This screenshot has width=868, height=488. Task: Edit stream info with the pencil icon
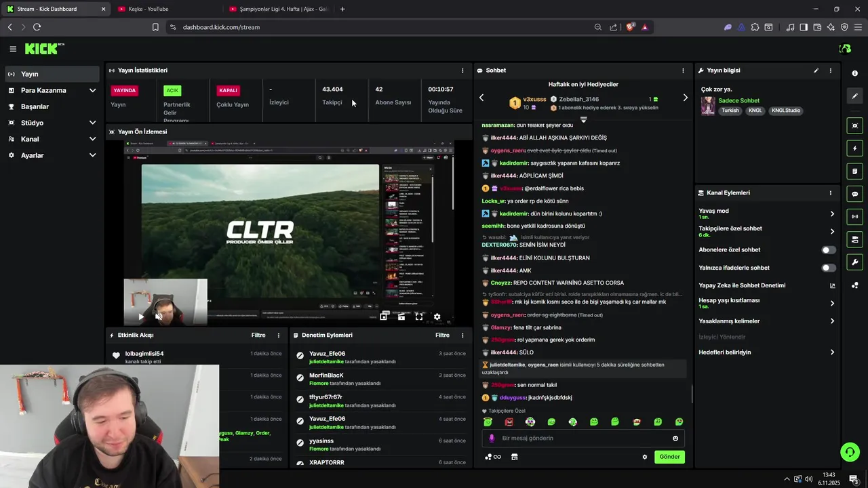tap(816, 70)
